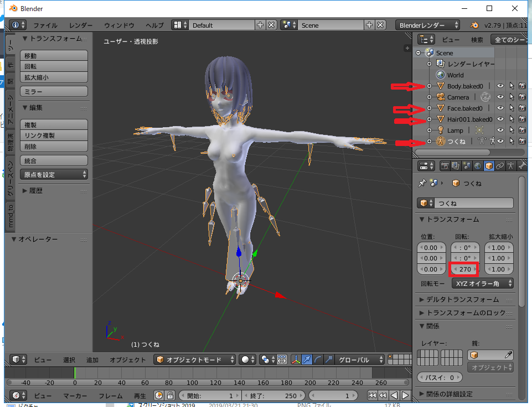The height and width of the screenshot is (407, 532).
Task: Click the ミラー button
Action: (x=54, y=91)
